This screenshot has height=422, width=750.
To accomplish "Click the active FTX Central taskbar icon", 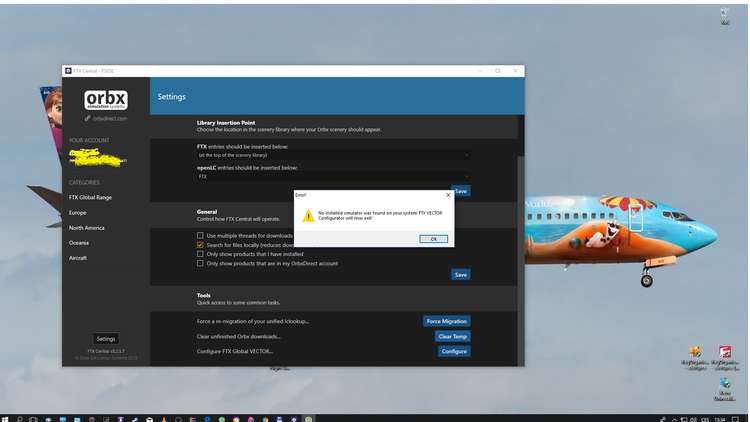I will click(x=309, y=419).
